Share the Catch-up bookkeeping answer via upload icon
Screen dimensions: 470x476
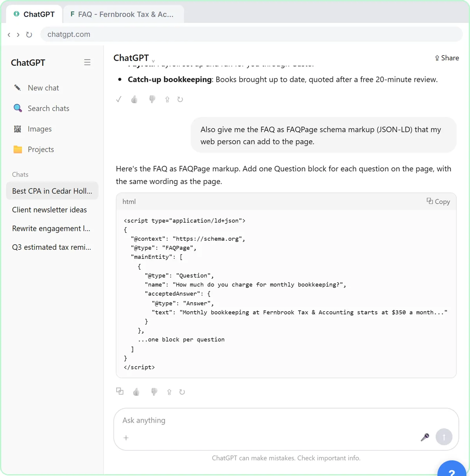point(167,99)
